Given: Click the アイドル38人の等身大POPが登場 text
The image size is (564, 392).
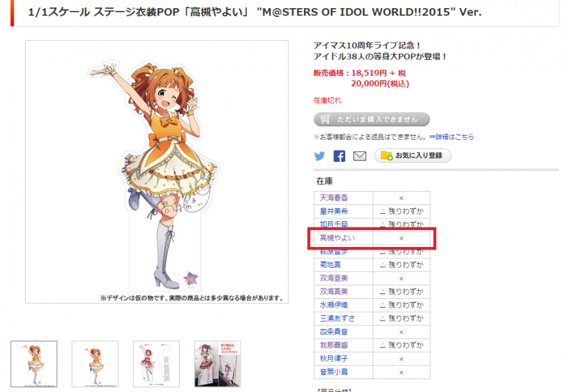Looking at the screenshot, I should (x=380, y=57).
